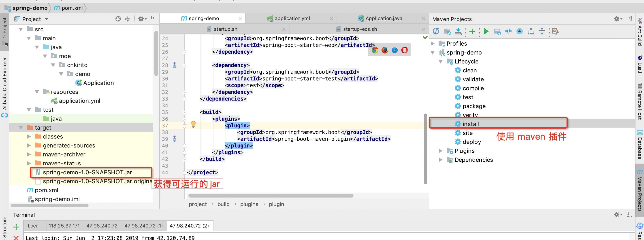Open in Opera browser icon
This screenshot has width=644, height=240.
click(405, 50)
